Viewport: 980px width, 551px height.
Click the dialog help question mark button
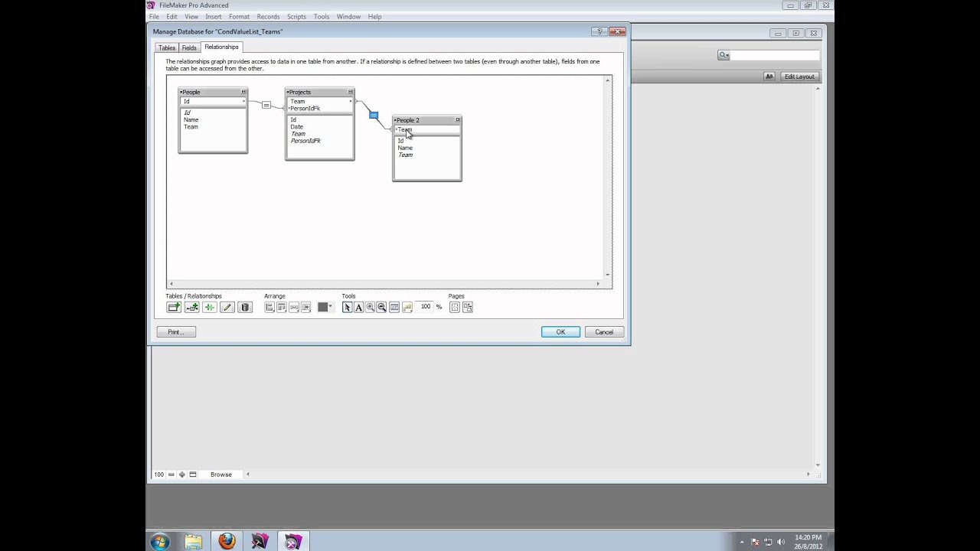[x=599, y=31]
